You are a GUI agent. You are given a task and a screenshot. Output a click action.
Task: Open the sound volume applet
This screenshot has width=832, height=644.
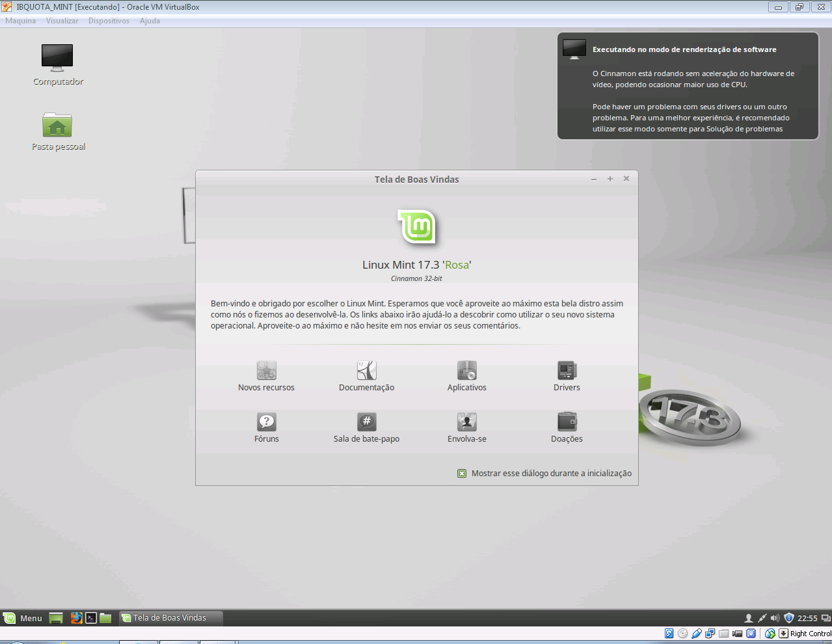pyautogui.click(x=775, y=618)
